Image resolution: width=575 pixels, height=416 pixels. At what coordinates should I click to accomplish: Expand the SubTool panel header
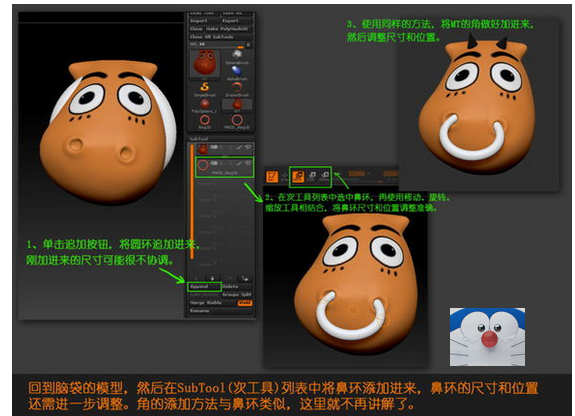(x=220, y=139)
